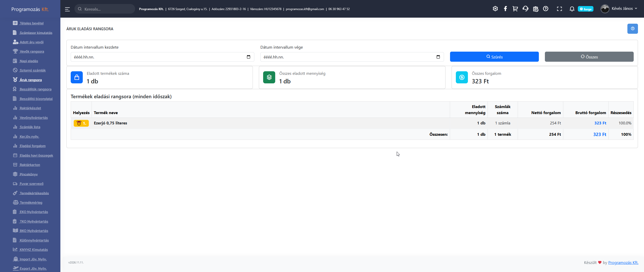Open the Facebook icon in header
This screenshot has height=272, width=644.
(505, 9)
